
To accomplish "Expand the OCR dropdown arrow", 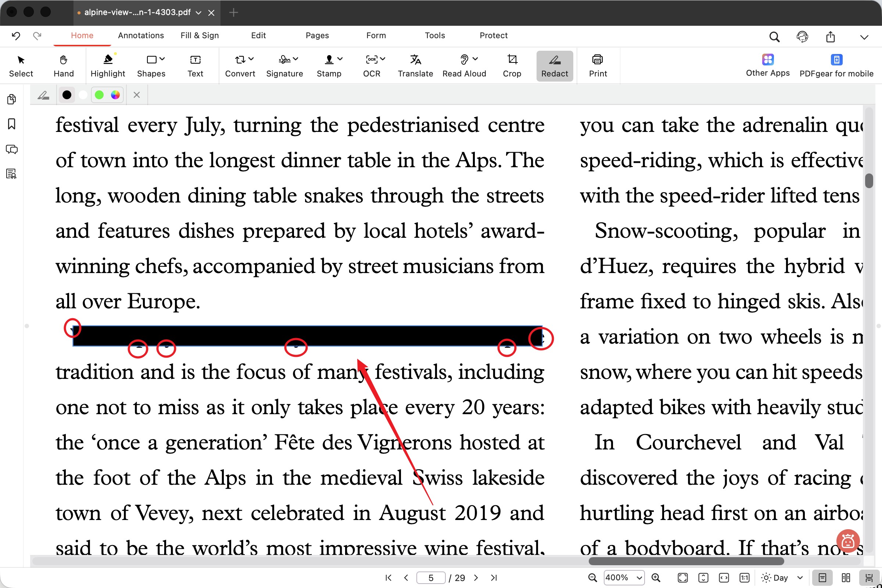I will click(383, 59).
